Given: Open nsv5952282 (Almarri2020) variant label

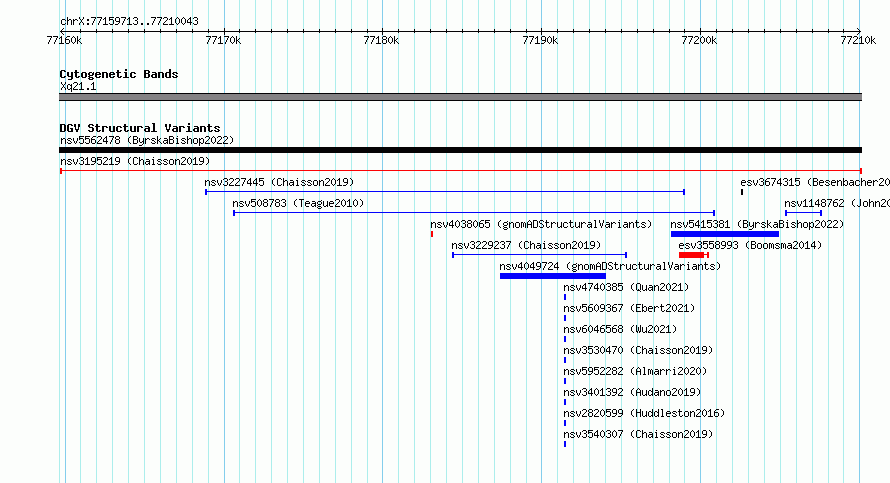Looking at the screenshot, I should point(635,371).
